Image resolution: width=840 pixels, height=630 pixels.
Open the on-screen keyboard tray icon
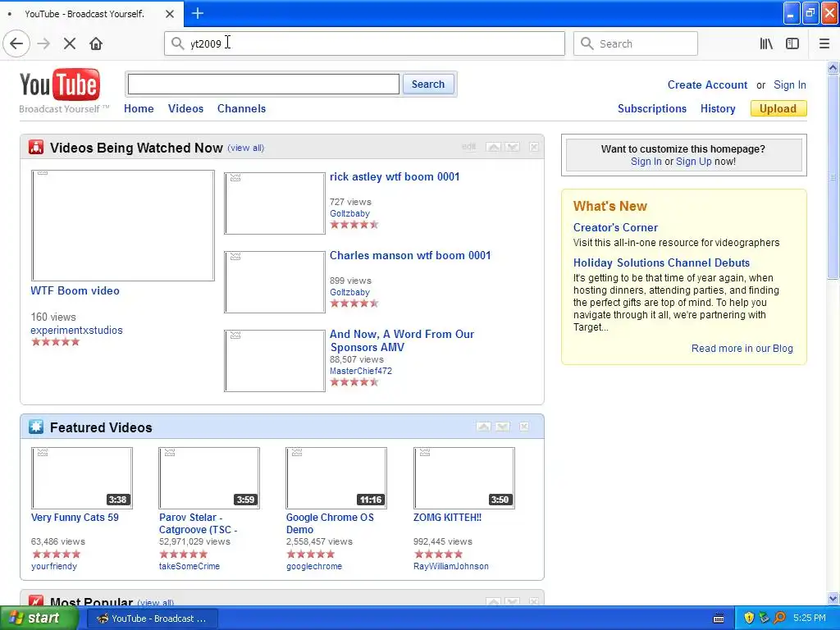point(719,619)
